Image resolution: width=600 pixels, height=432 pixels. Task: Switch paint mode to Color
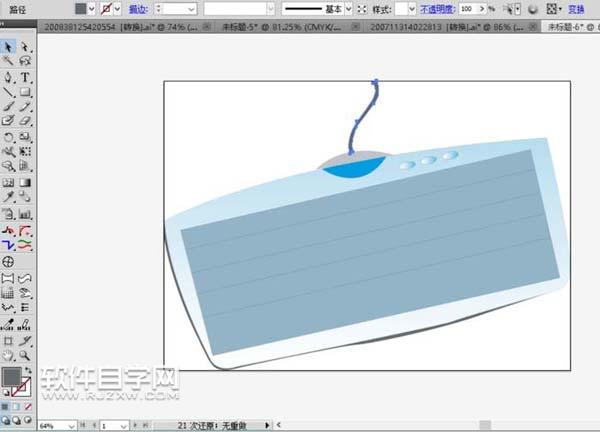(x=5, y=406)
